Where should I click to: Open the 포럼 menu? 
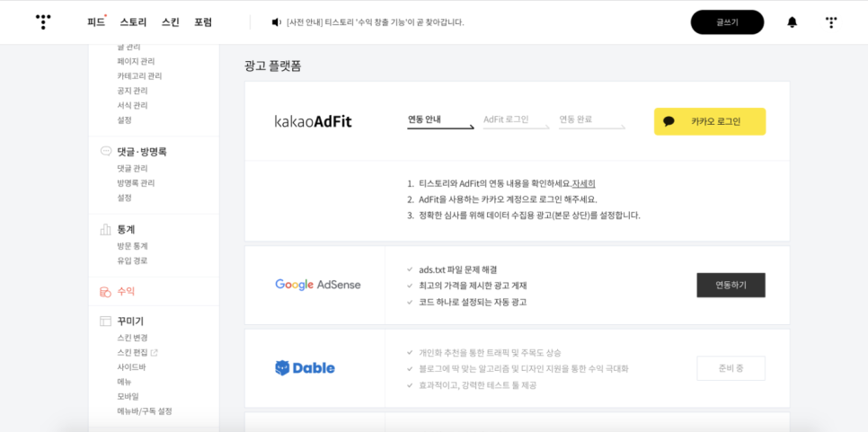pyautogui.click(x=203, y=22)
